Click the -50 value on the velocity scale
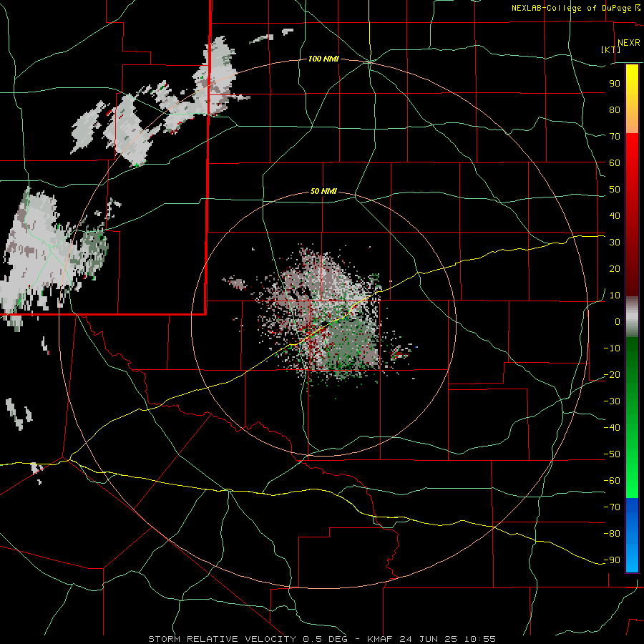This screenshot has height=644, width=644. coord(612,454)
